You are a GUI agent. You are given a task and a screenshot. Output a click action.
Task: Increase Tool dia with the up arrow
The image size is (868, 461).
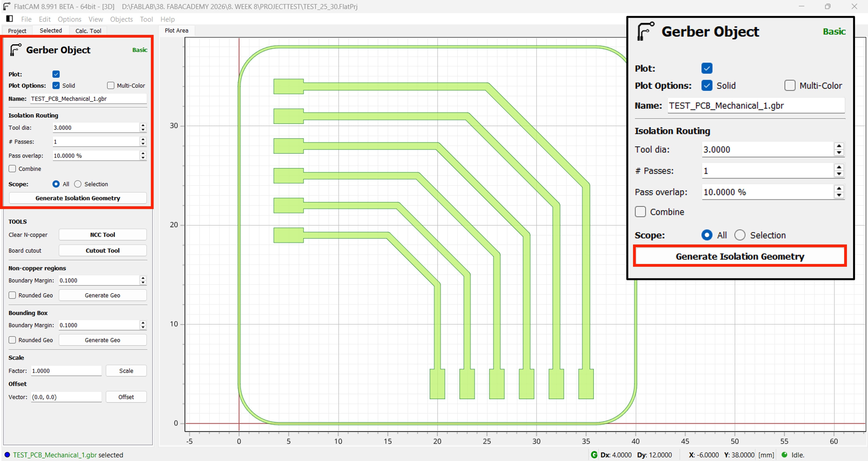[x=143, y=125]
